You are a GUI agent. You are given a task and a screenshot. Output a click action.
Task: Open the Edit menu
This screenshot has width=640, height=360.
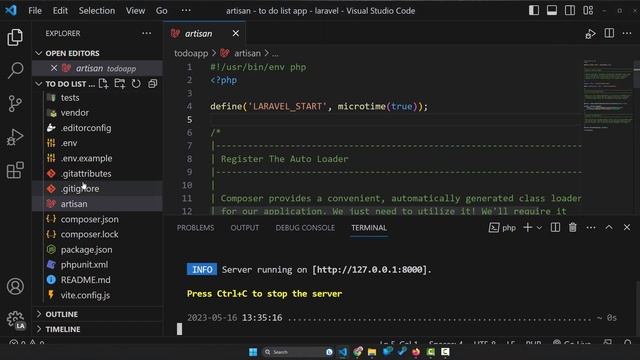(x=60, y=11)
